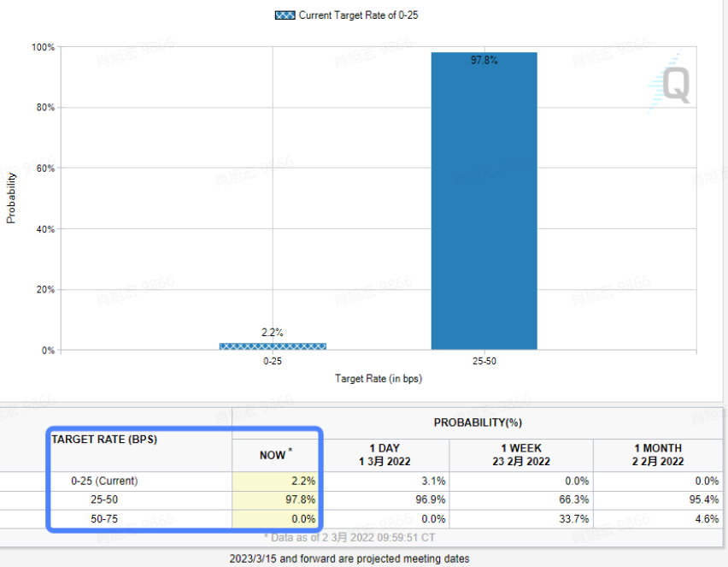Click the 40% y-axis tick label
This screenshot has width=728, height=567.
(45, 229)
